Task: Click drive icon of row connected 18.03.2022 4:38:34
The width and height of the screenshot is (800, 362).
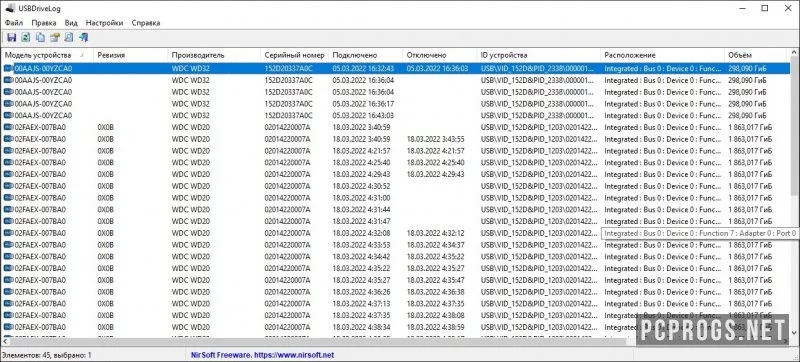Action: click(x=9, y=327)
